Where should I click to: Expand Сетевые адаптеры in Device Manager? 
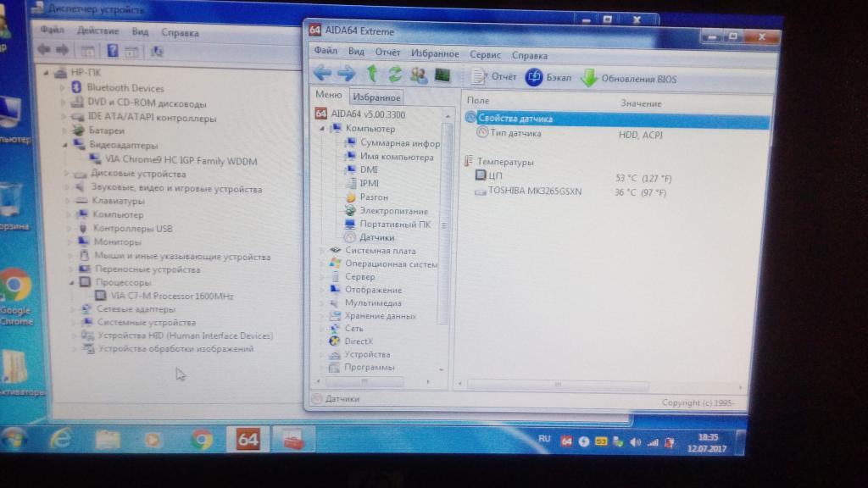coord(73,309)
